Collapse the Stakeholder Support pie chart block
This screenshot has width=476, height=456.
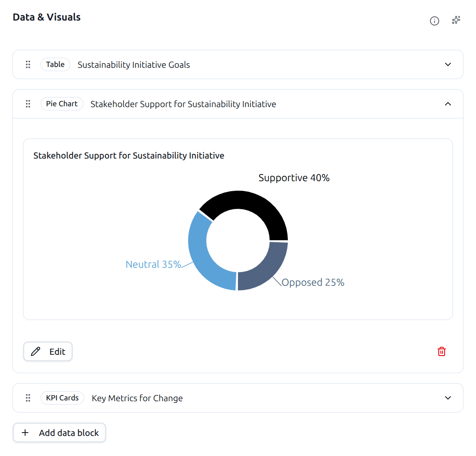tap(448, 103)
